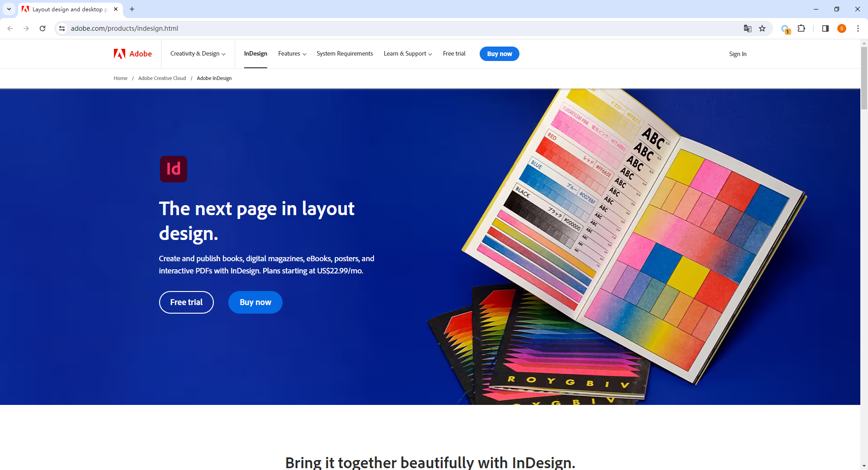
Task: Open Adobe Creative Cloud breadcrumb
Action: 162,78
